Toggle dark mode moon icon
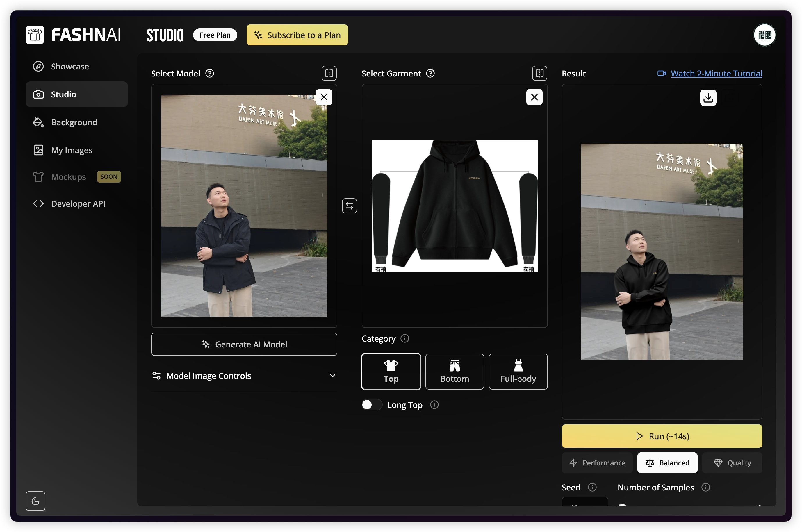 tap(35, 501)
